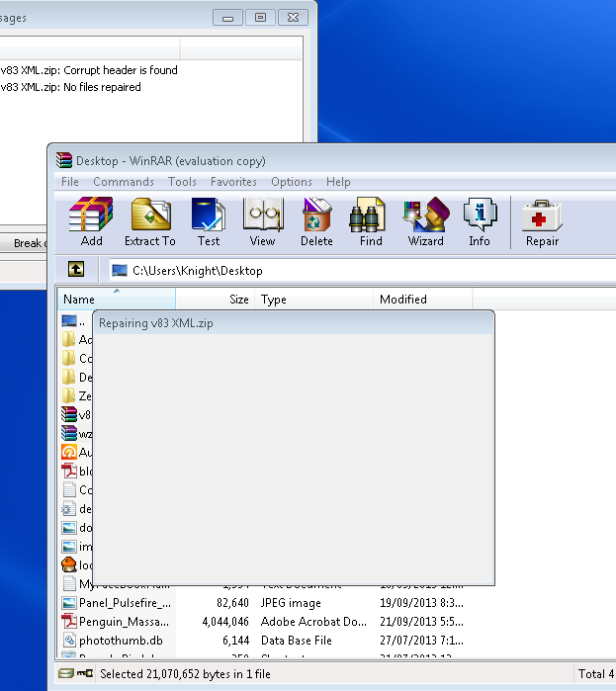Click the 82,640 size cell
Screen dimensions: 616x691
tap(232, 603)
